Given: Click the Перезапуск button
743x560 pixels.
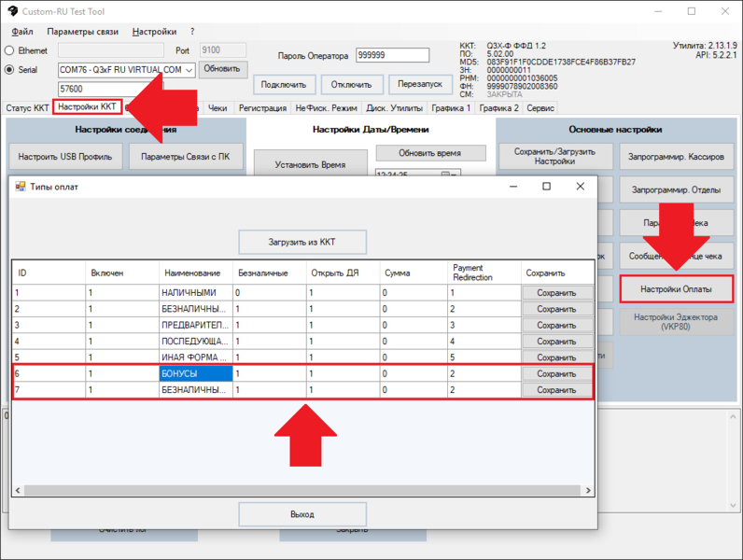Looking at the screenshot, I should (x=421, y=84).
